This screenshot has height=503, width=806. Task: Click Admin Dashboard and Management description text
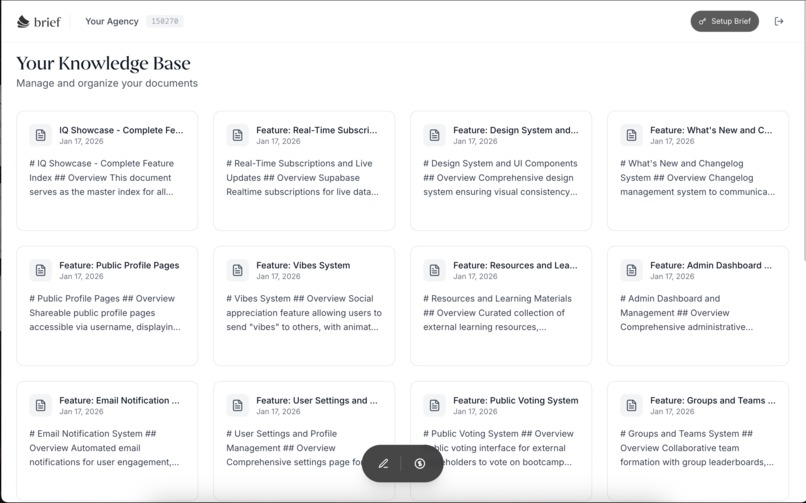tap(686, 312)
